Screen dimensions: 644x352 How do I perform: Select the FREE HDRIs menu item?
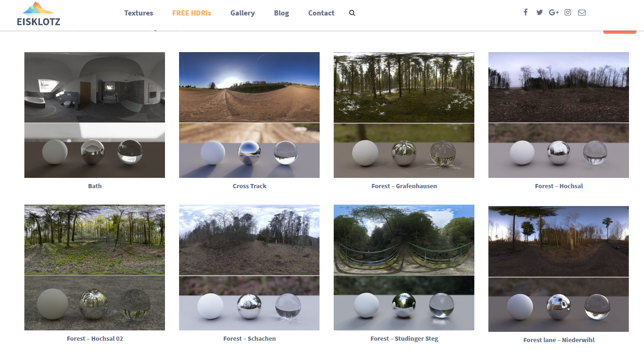click(x=192, y=13)
